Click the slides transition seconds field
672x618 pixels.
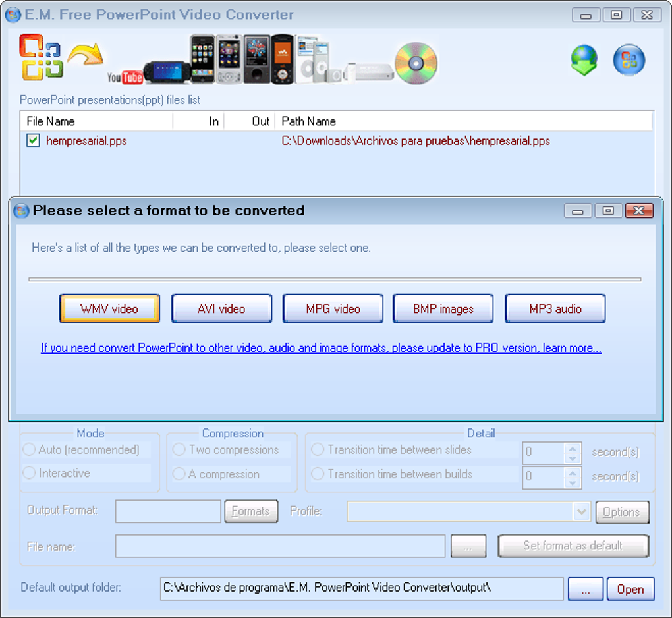(544, 453)
